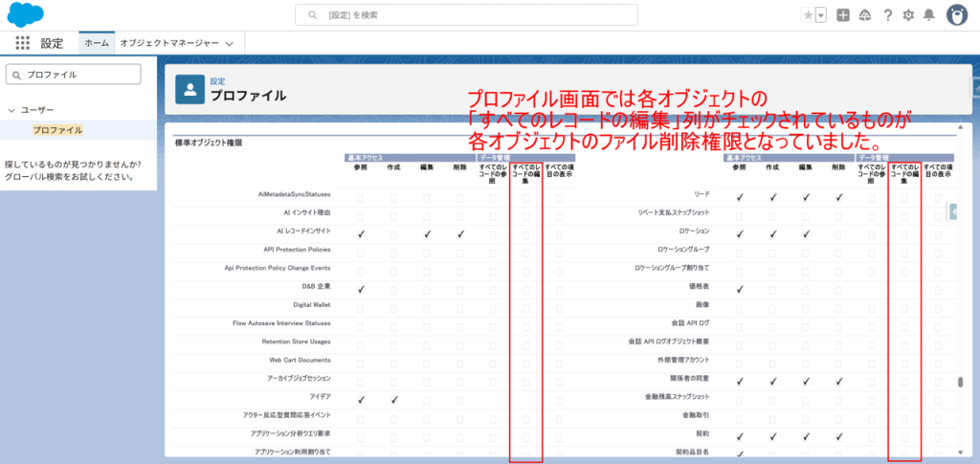Open the App Launcher dots icon

23,43
